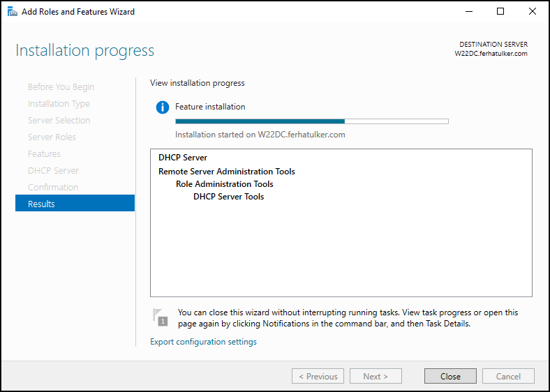Select the Server Roles step

point(52,137)
